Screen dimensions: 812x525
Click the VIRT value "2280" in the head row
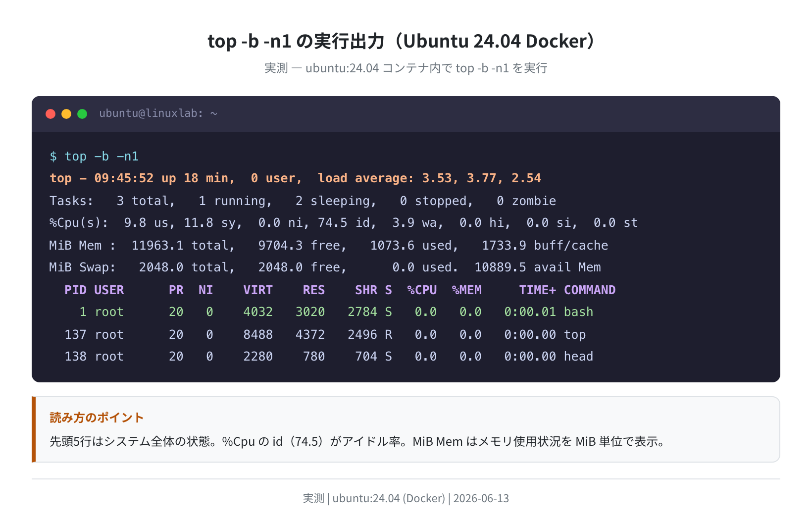258,357
